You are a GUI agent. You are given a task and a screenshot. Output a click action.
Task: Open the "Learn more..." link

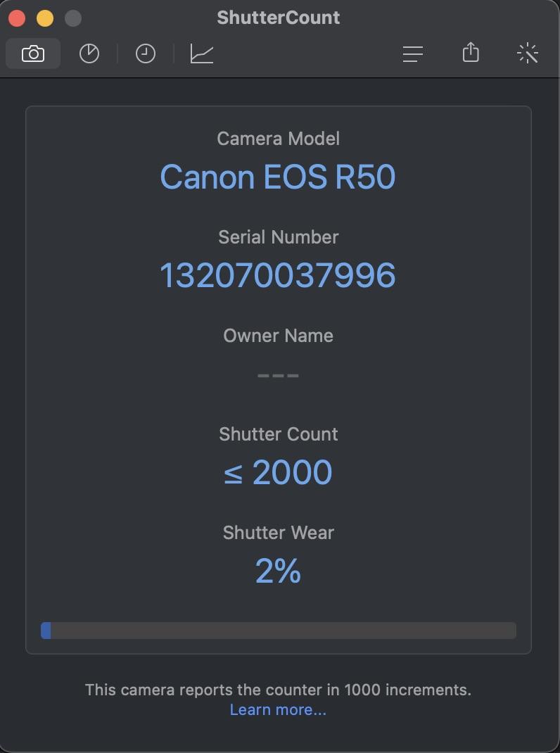coord(278,709)
